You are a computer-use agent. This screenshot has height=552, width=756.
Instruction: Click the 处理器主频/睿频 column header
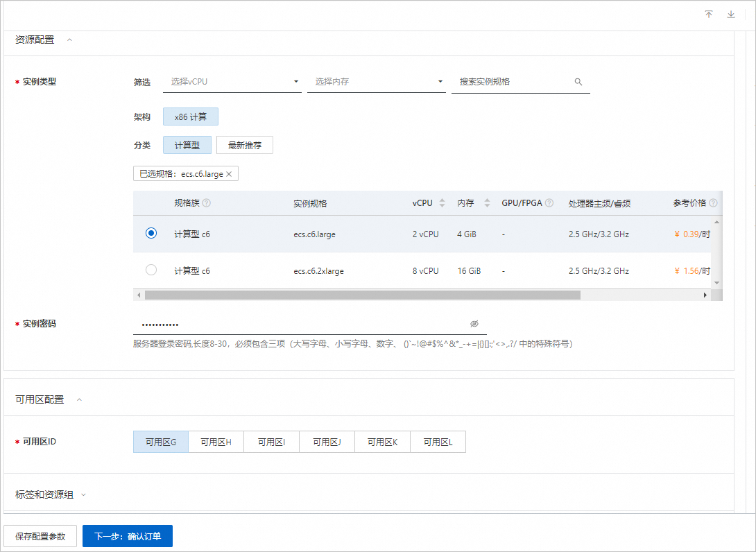(599, 203)
